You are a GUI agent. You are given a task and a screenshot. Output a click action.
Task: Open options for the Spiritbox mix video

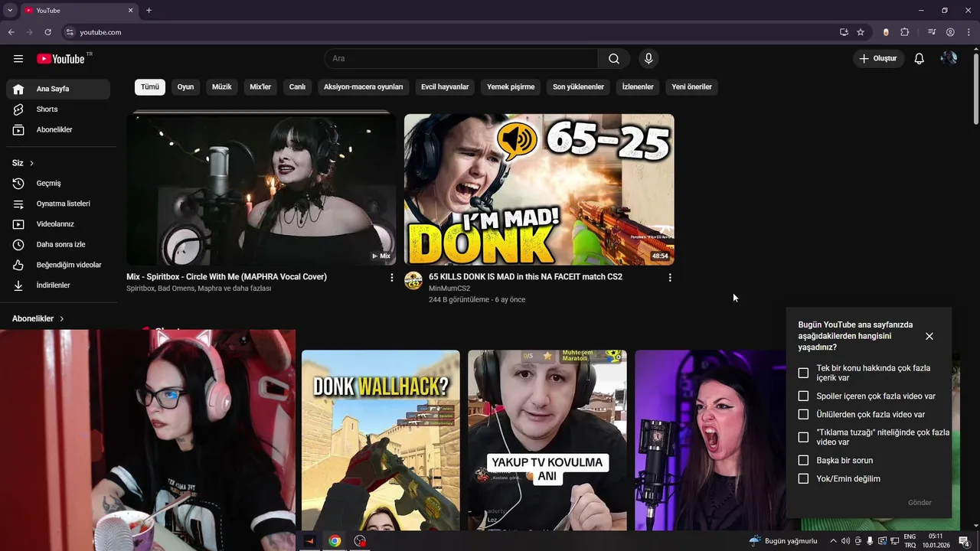tap(392, 278)
